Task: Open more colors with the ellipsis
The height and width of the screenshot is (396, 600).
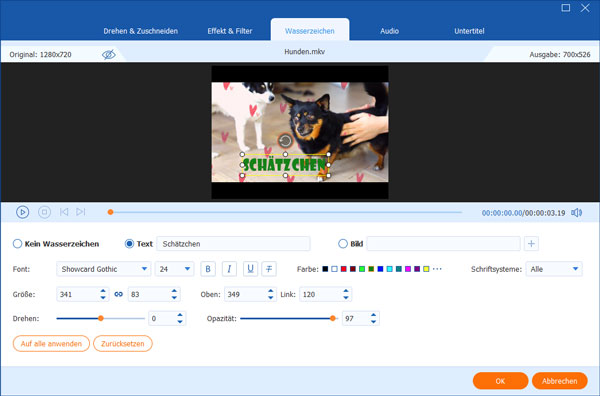Action: tap(437, 269)
